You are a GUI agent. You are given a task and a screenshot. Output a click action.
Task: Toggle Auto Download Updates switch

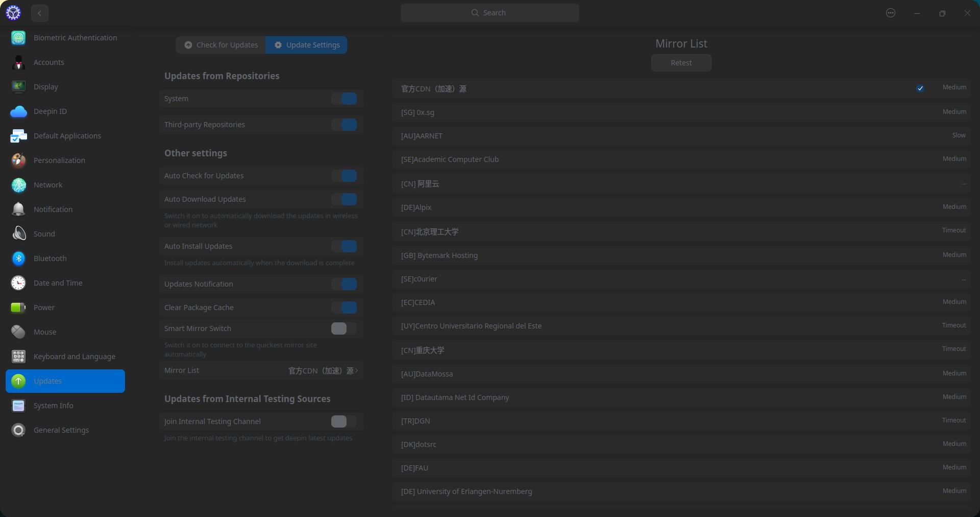[344, 199]
